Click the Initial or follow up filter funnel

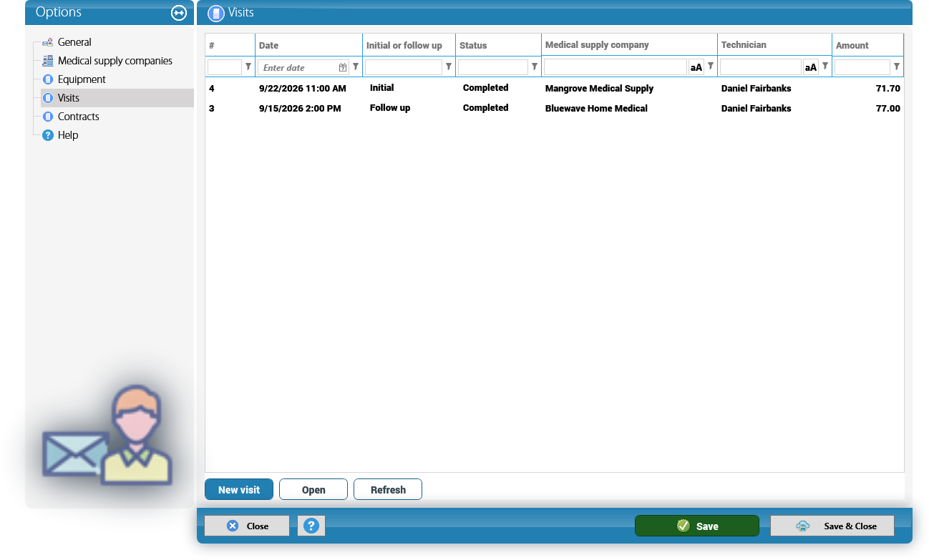pos(449,67)
